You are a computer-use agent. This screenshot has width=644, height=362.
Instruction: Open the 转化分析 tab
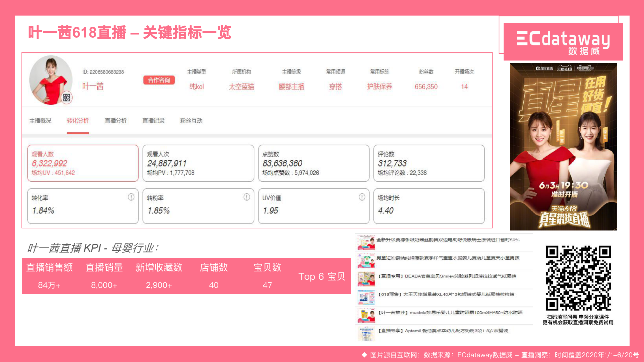coord(78,121)
